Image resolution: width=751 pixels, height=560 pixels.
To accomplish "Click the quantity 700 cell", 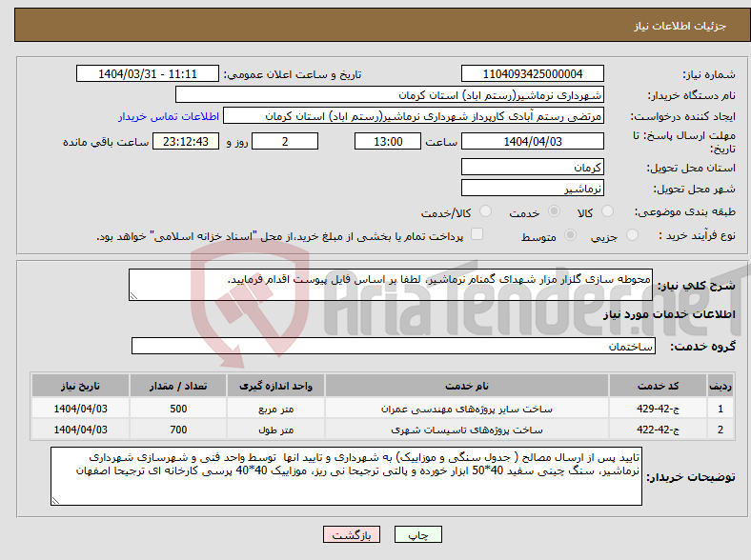I will coord(178,430).
